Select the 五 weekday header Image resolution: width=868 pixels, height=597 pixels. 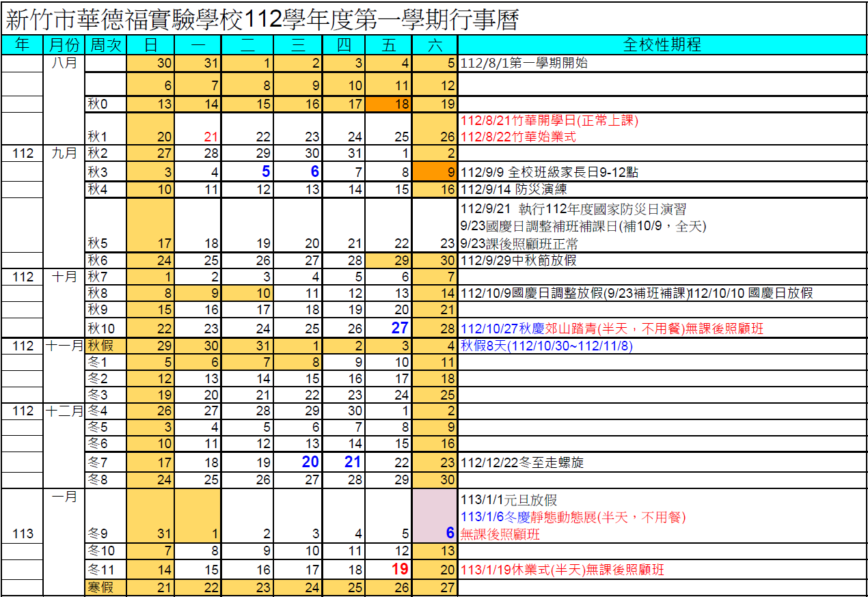pos(388,45)
